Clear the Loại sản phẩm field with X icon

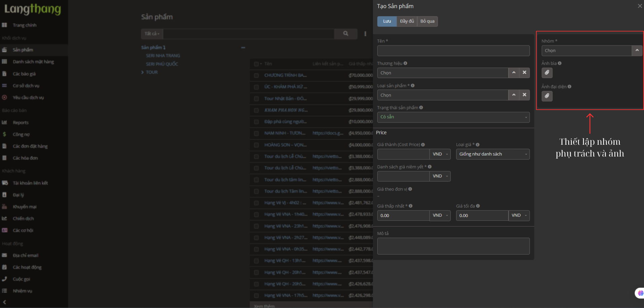click(x=524, y=95)
